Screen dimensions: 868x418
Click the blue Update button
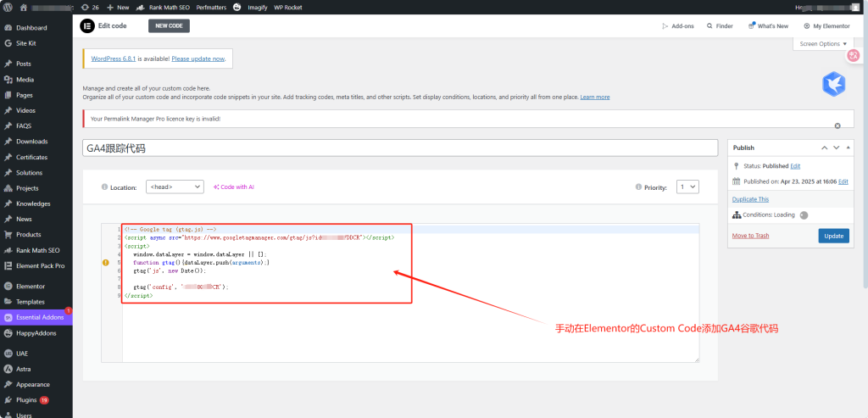click(x=834, y=236)
